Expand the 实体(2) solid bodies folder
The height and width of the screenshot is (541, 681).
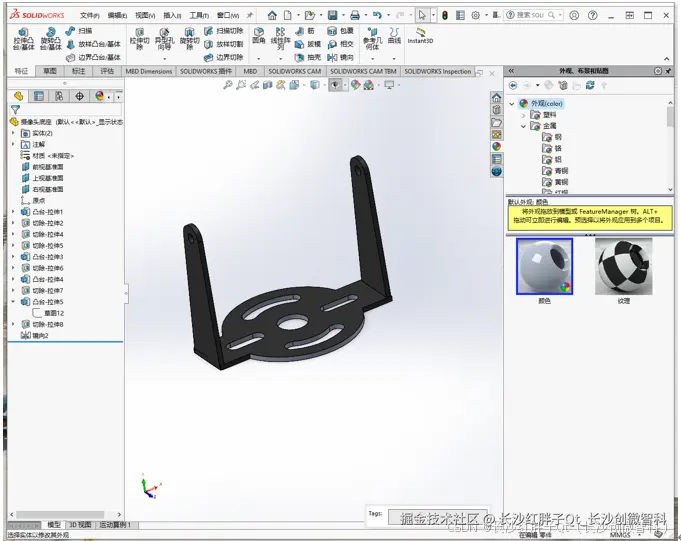[x=13, y=133]
